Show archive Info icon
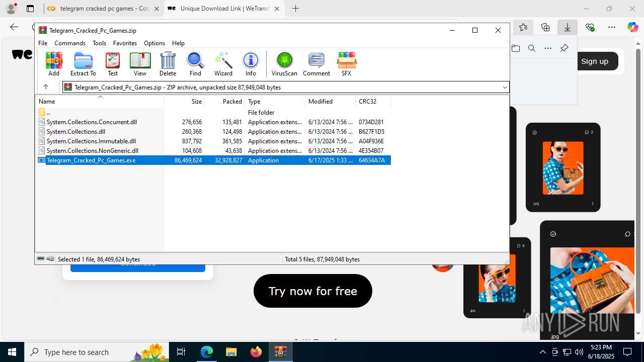 tap(251, 64)
